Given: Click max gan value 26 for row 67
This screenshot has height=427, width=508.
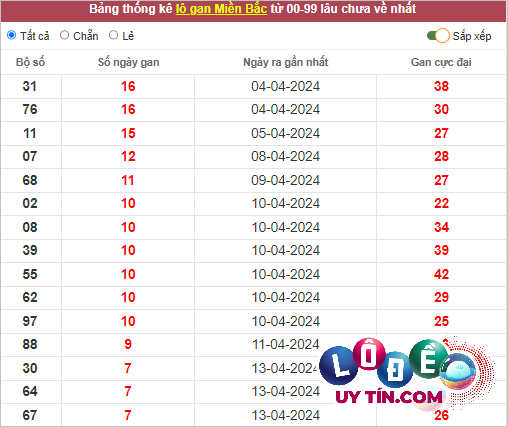Looking at the screenshot, I should [x=441, y=415].
